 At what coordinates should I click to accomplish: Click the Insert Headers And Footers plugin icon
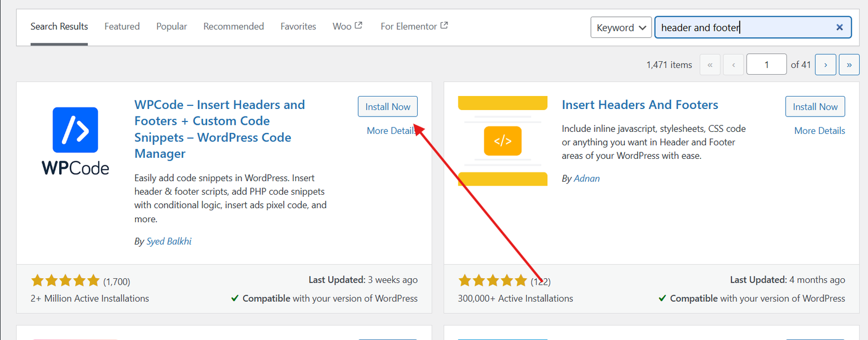(503, 141)
